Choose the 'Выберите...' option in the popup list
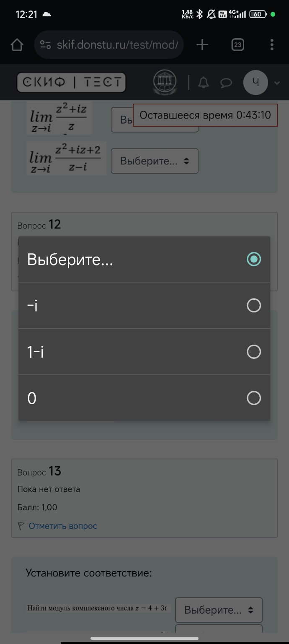The height and width of the screenshot is (644, 289). click(70, 260)
